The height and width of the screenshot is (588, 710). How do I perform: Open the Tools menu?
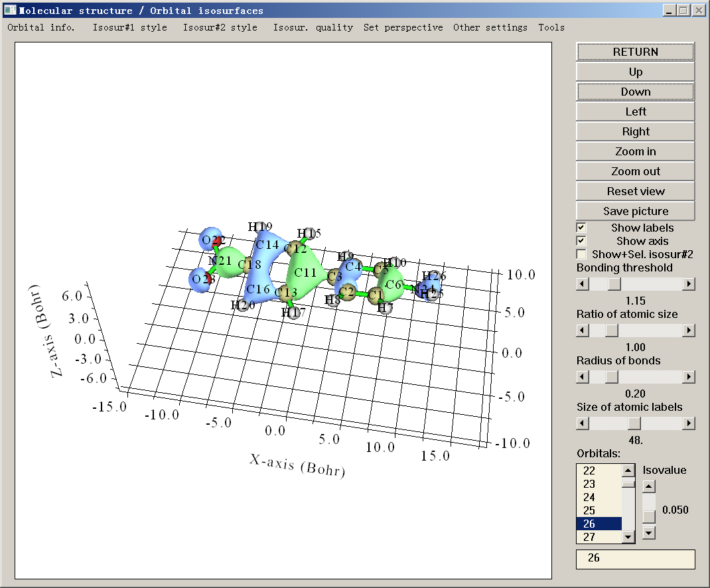click(551, 27)
